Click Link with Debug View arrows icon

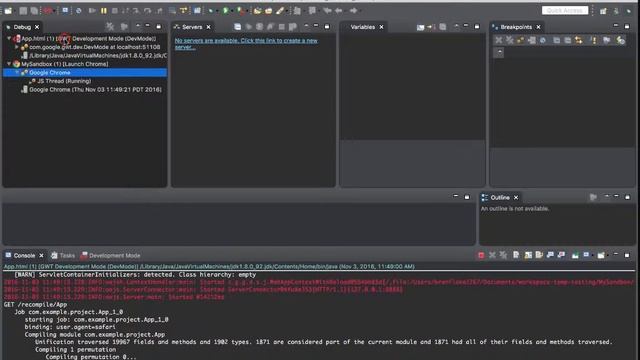579,40
